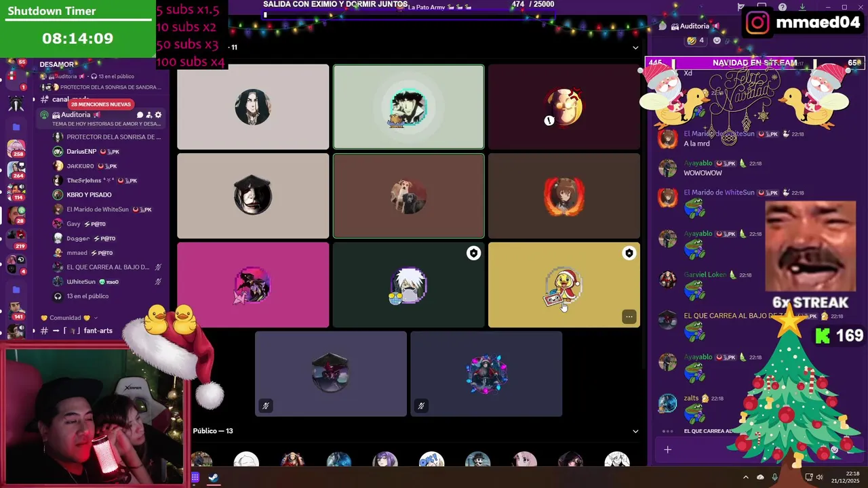Click the moderator badge on the white-haired avatar tile

[x=473, y=253]
